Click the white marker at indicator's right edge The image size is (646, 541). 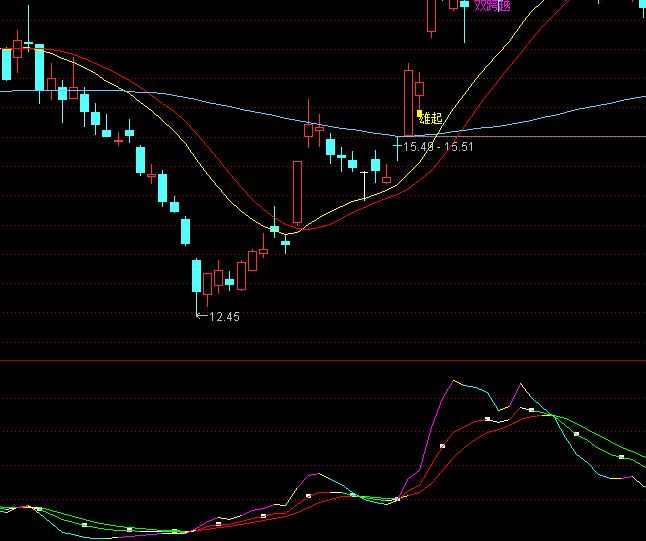point(621,457)
